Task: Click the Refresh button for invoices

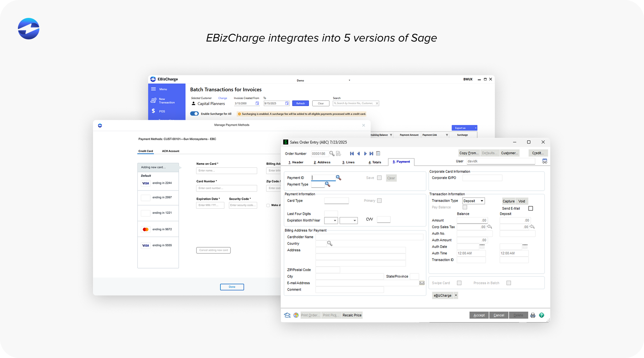Action: click(x=300, y=103)
